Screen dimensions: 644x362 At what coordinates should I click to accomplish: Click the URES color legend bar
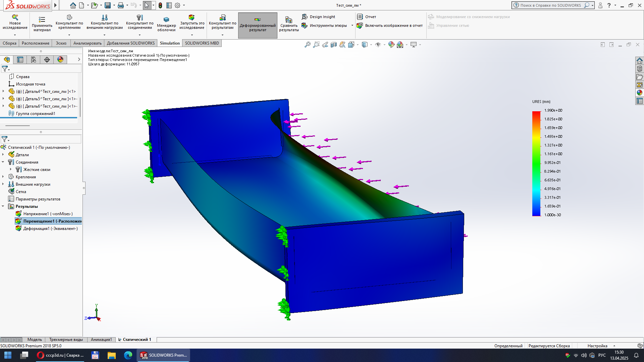536,164
